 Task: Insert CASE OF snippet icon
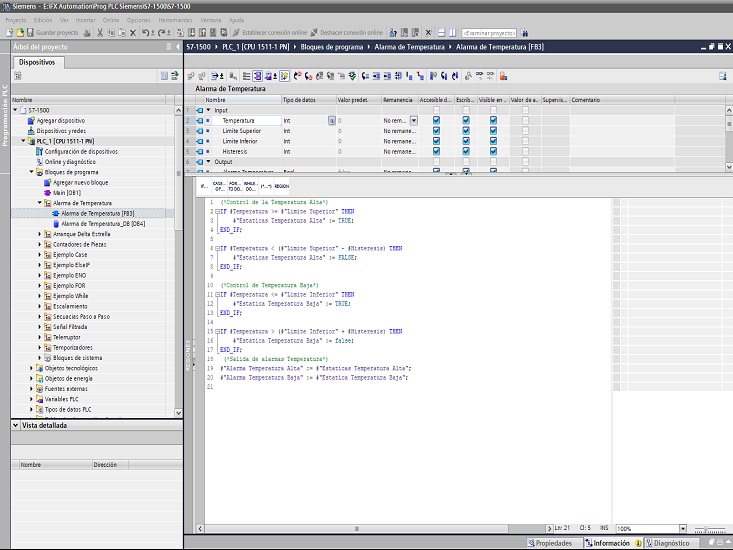tap(219, 186)
